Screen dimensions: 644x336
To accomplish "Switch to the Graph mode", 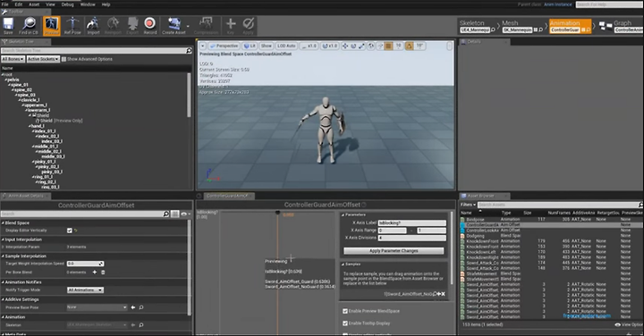I will pos(622,26).
